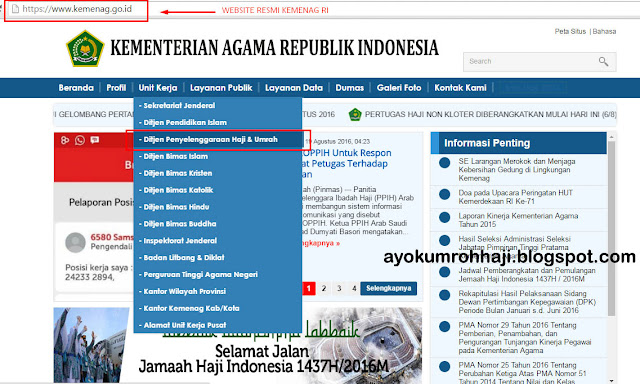Screen dimensions: 640x384
Task: Click the Selengkapnya button
Action: point(389,289)
